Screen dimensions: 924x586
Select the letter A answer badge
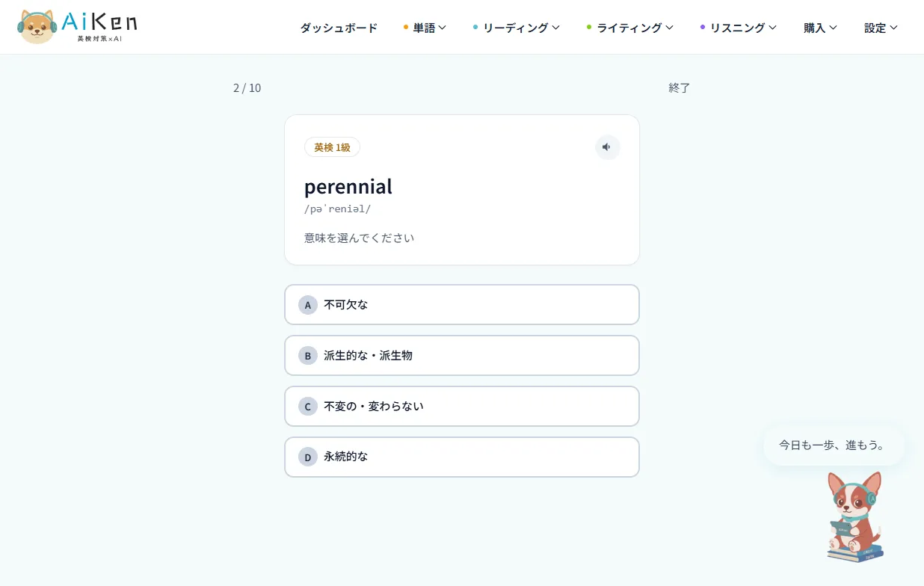pyautogui.click(x=308, y=305)
